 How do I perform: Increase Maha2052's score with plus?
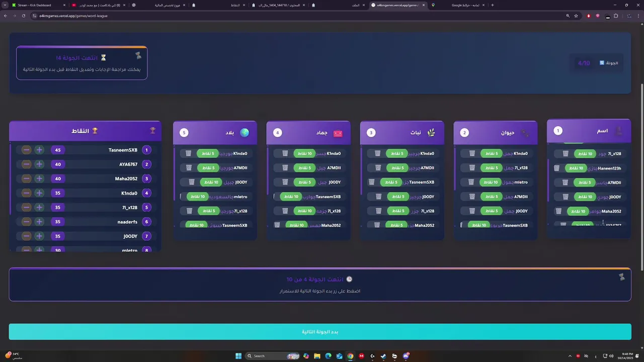point(39,178)
